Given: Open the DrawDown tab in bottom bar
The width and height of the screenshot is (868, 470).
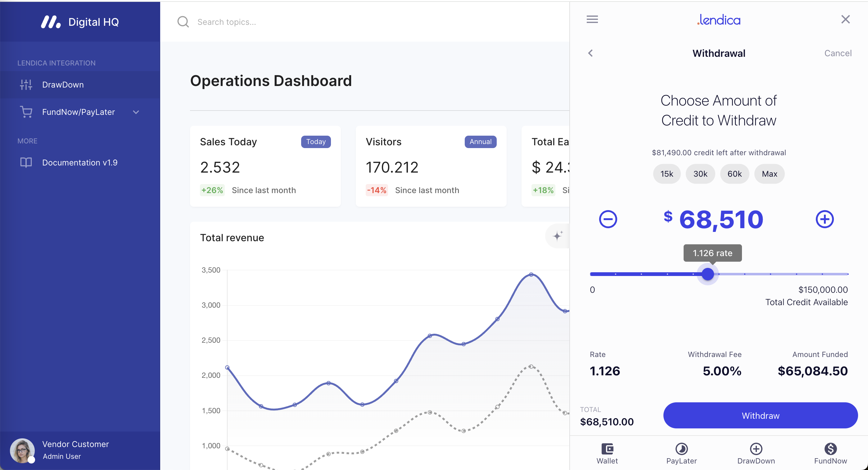Looking at the screenshot, I should coord(756,449).
